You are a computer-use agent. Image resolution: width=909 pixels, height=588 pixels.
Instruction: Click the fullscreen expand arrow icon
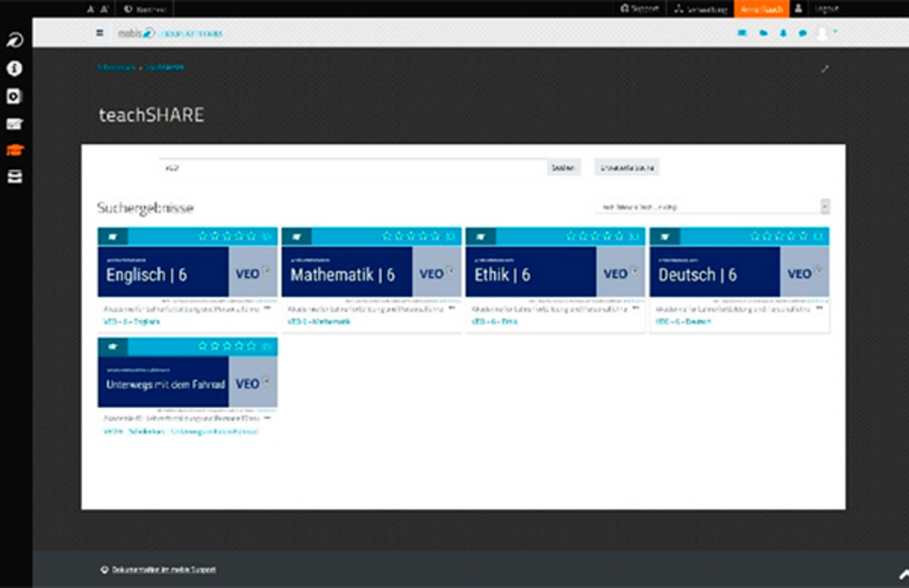pos(825,69)
